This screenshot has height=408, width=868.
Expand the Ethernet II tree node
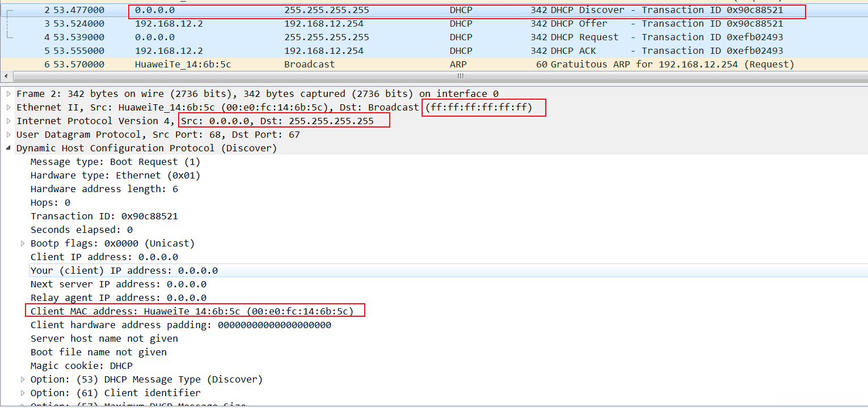[9, 107]
